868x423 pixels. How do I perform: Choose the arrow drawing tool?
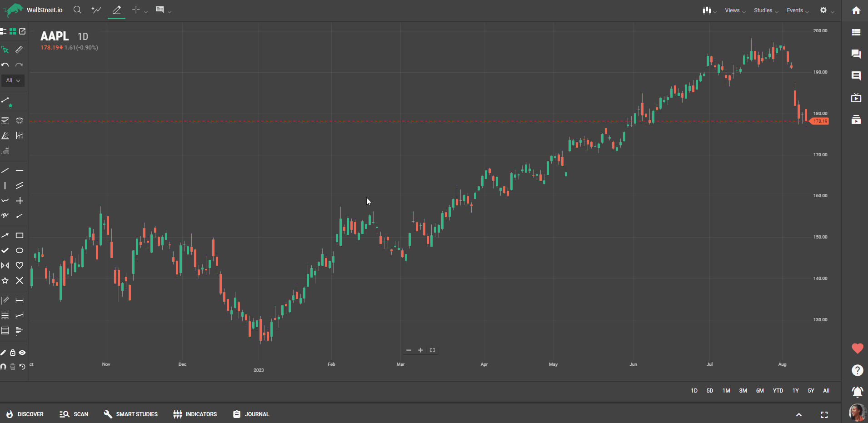[x=5, y=235]
